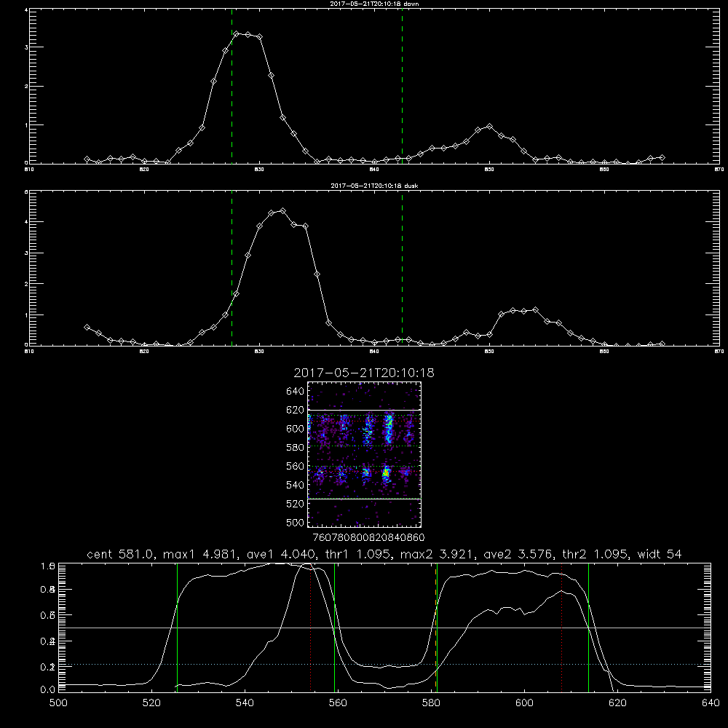The height and width of the screenshot is (728, 728).
Task: Click the 500 label on the bottom plot x-axis
Action: pos(58,703)
